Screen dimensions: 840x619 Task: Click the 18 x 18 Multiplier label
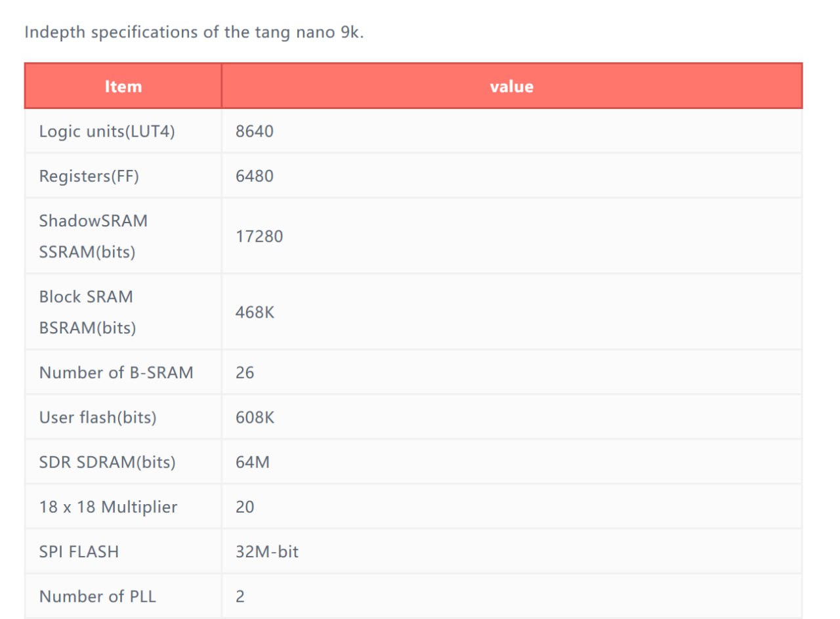pyautogui.click(x=108, y=507)
